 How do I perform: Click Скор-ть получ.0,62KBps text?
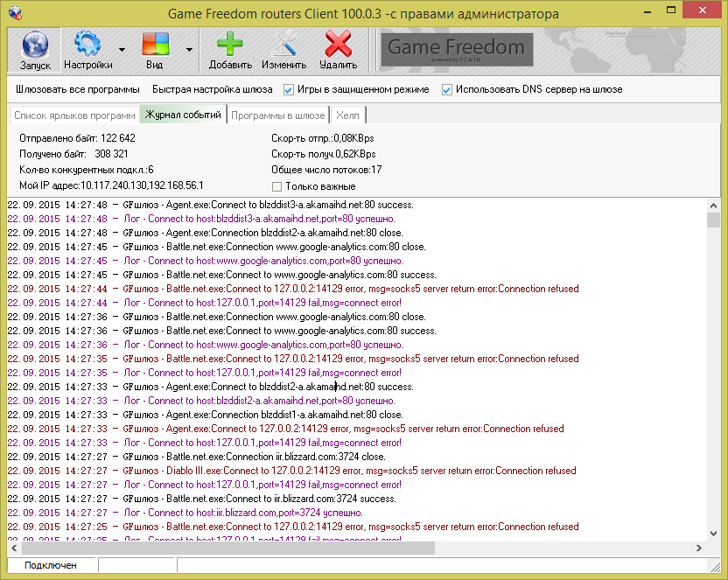tap(324, 154)
